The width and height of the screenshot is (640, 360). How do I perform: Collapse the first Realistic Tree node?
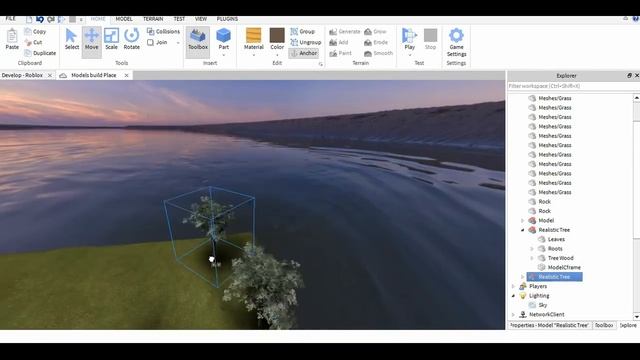522,230
